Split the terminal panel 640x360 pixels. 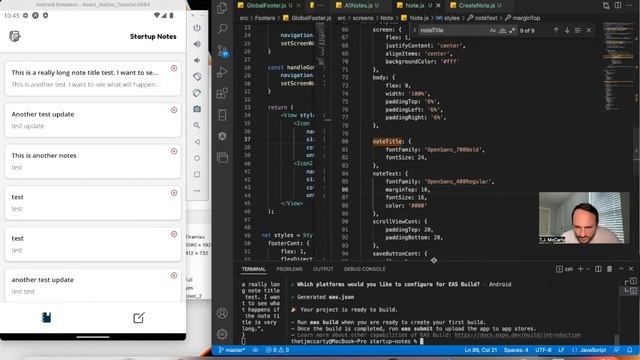tap(598, 269)
